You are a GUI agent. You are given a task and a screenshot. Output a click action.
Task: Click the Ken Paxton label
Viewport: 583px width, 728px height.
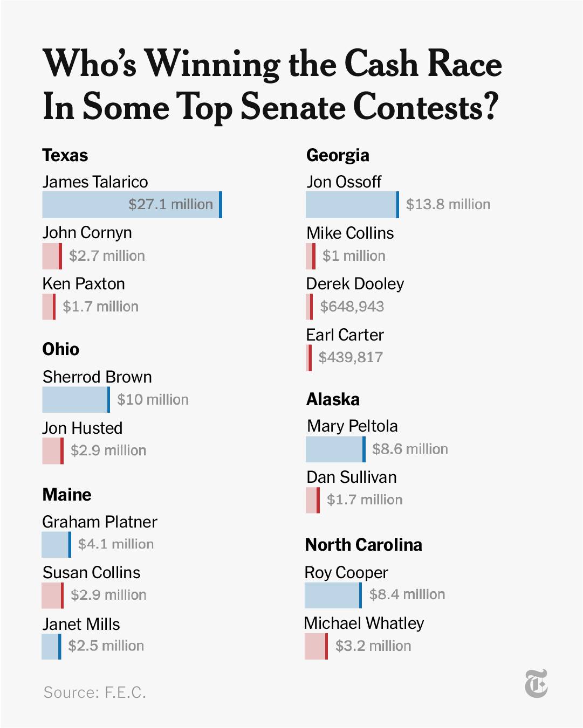tap(84, 284)
